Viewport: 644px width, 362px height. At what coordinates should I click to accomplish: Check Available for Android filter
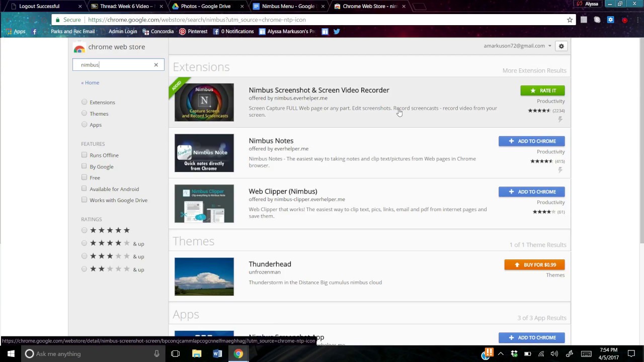(84, 189)
